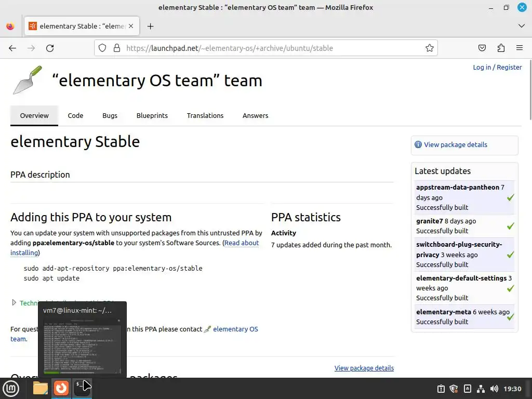Click the info icon beside View package details
This screenshot has height=399, width=532.
click(x=418, y=144)
